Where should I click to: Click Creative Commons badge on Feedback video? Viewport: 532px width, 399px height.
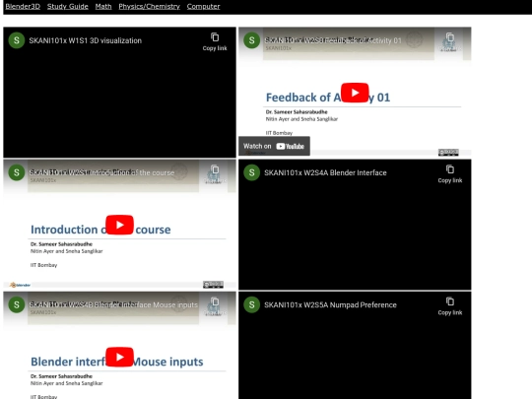[448, 153]
